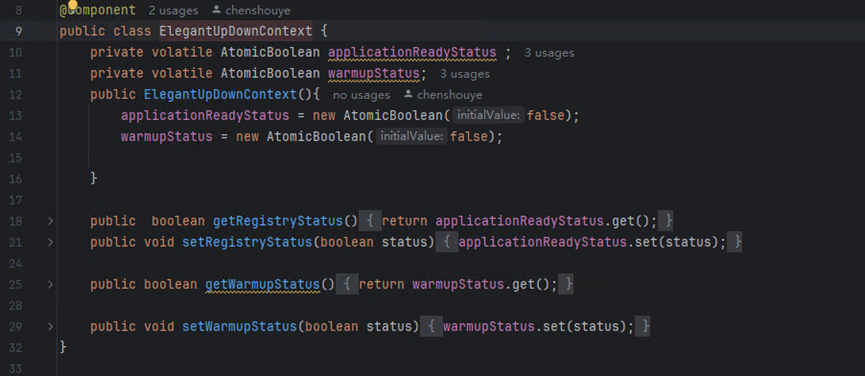Click method name getRegistryStatus
865x376 pixels.
278,221
